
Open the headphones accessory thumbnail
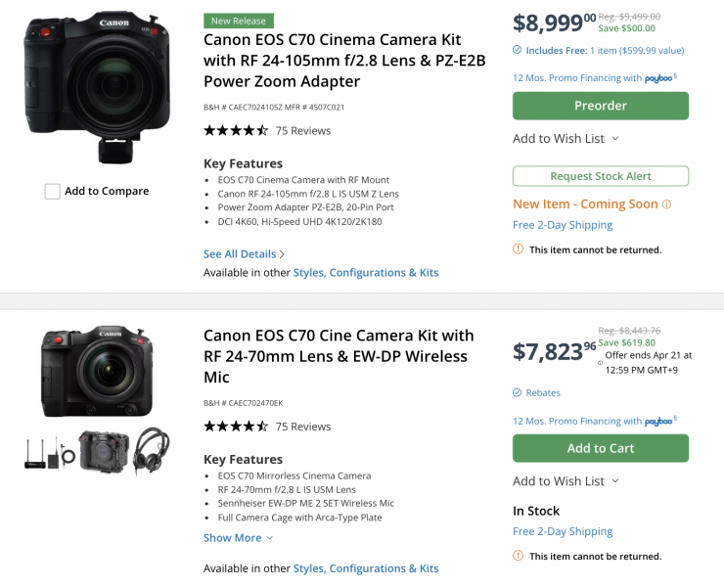click(x=152, y=451)
